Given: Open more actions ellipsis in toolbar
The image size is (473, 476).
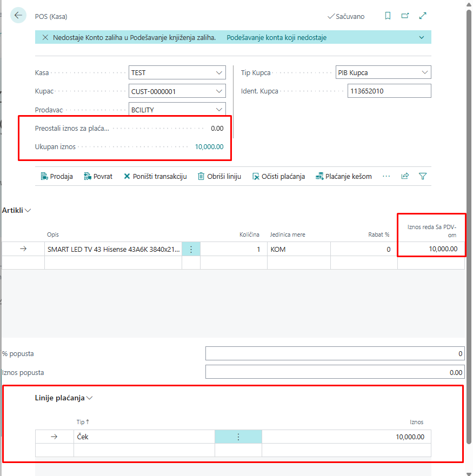Looking at the screenshot, I should click(386, 176).
